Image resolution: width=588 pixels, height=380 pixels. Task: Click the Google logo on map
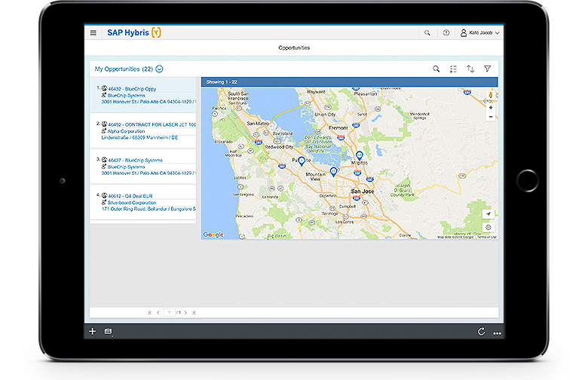[213, 234]
